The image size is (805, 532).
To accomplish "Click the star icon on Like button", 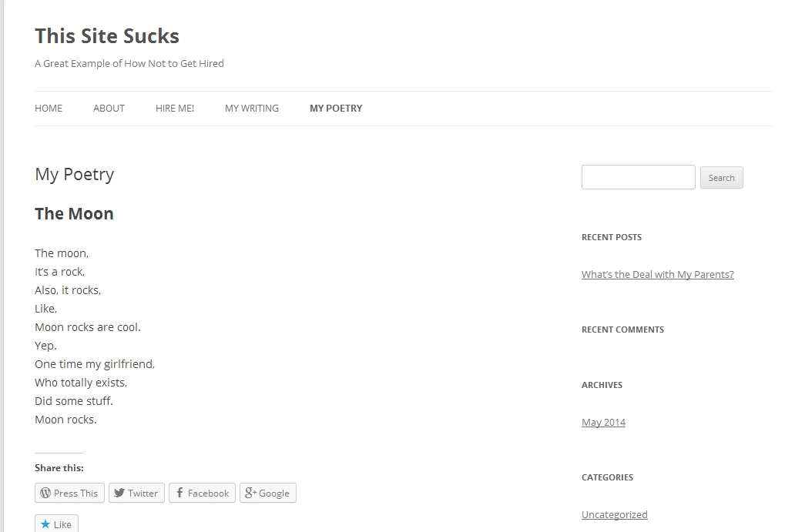I will pyautogui.click(x=45, y=524).
